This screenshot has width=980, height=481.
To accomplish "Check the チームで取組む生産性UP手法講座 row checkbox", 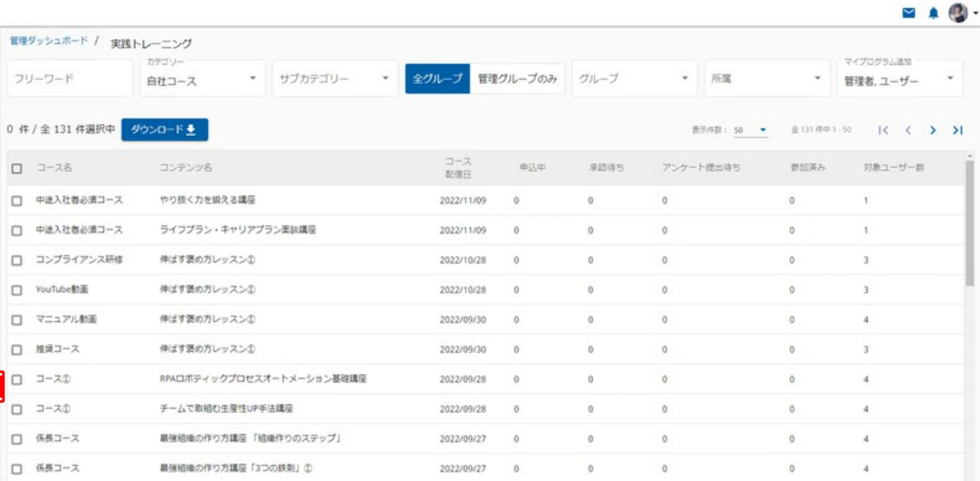I will tap(17, 409).
